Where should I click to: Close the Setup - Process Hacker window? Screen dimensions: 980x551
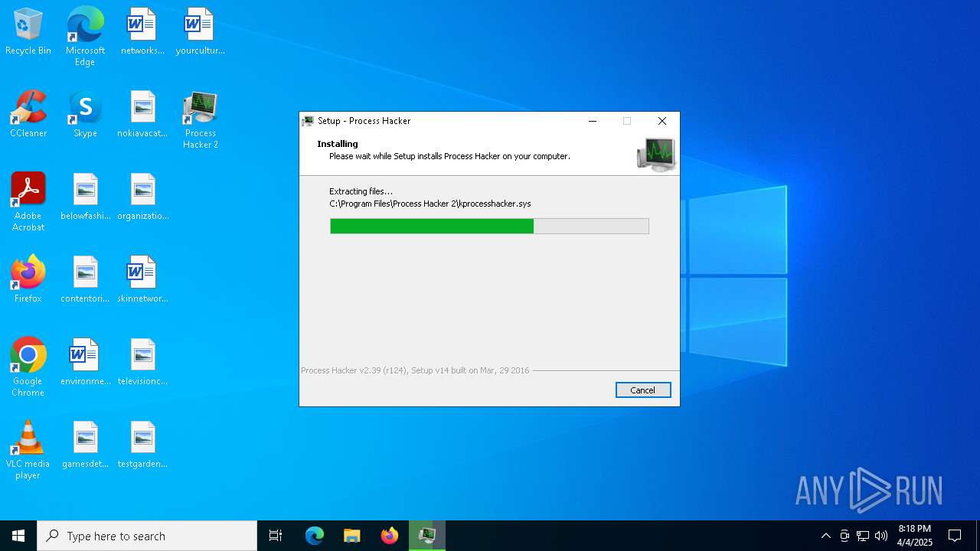point(662,121)
